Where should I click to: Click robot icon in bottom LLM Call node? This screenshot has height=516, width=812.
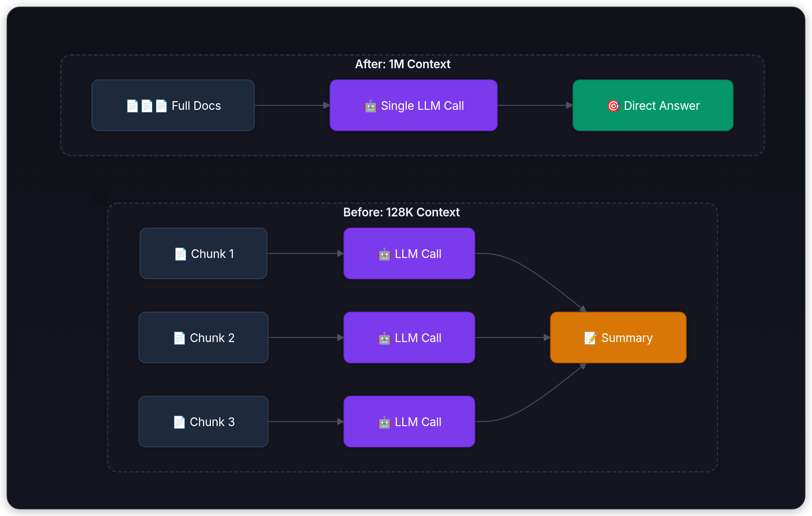tap(384, 422)
